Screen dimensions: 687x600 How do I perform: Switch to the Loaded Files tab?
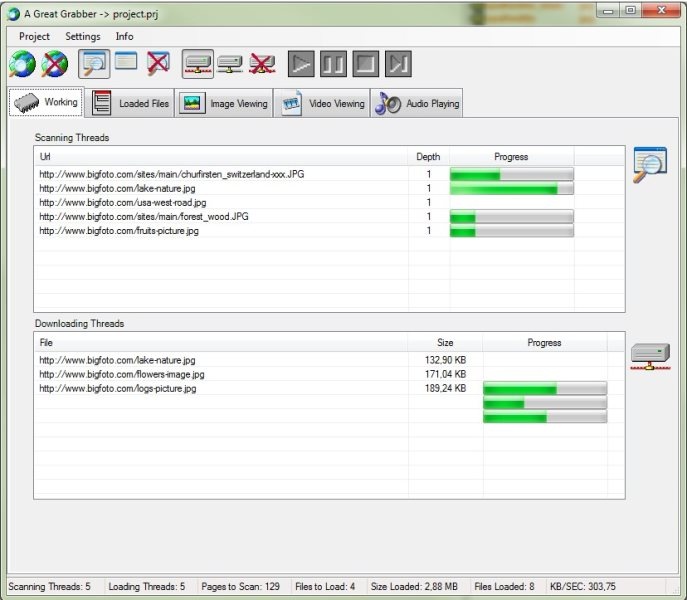coord(130,103)
